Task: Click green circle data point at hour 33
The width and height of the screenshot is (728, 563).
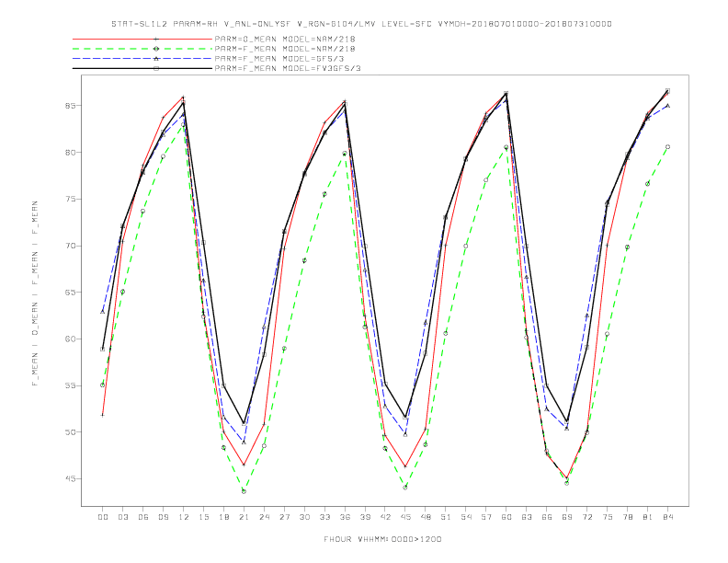Action: [x=324, y=194]
